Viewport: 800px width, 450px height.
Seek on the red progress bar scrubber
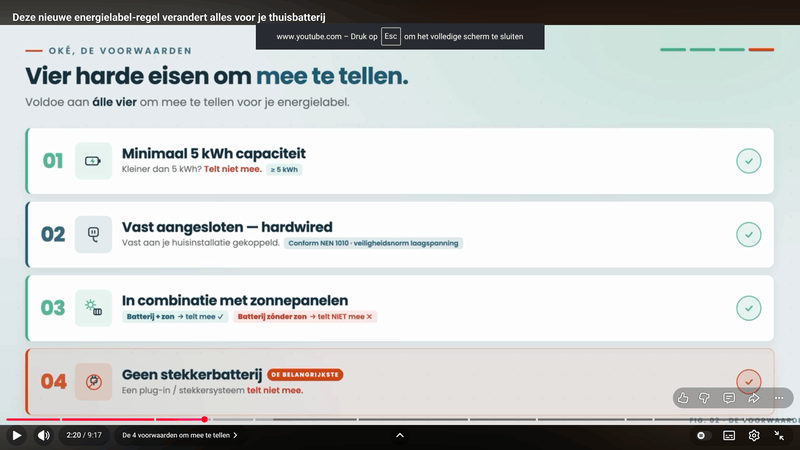pos(205,419)
